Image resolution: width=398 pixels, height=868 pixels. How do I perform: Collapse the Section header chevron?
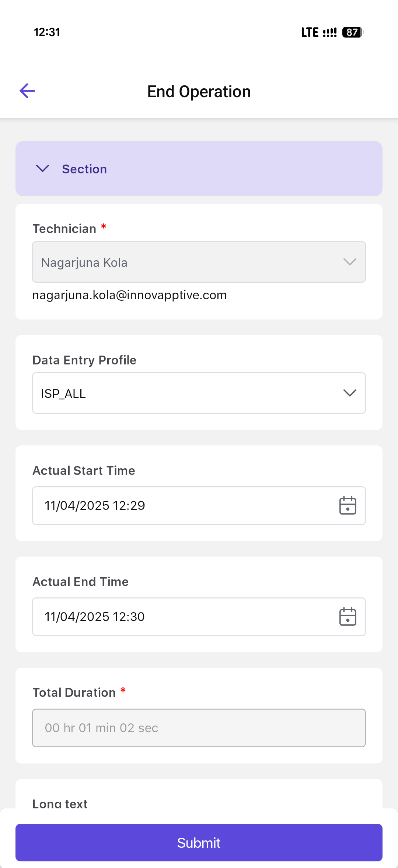(43, 169)
